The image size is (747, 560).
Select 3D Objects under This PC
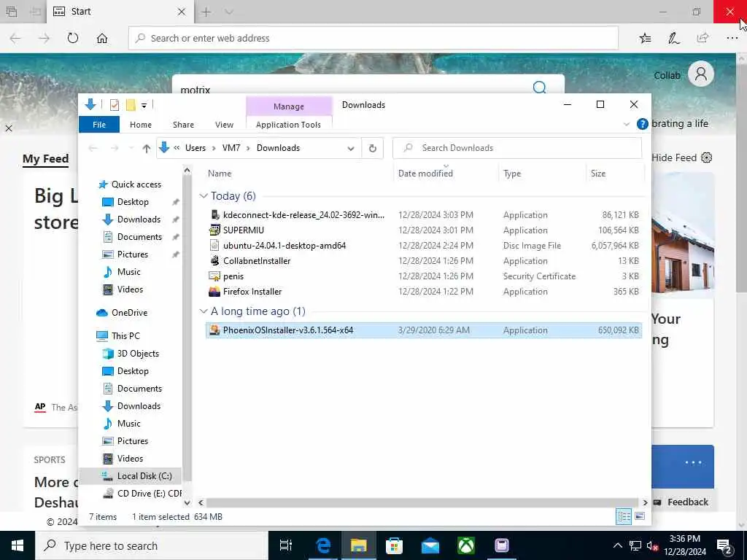pyautogui.click(x=131, y=354)
